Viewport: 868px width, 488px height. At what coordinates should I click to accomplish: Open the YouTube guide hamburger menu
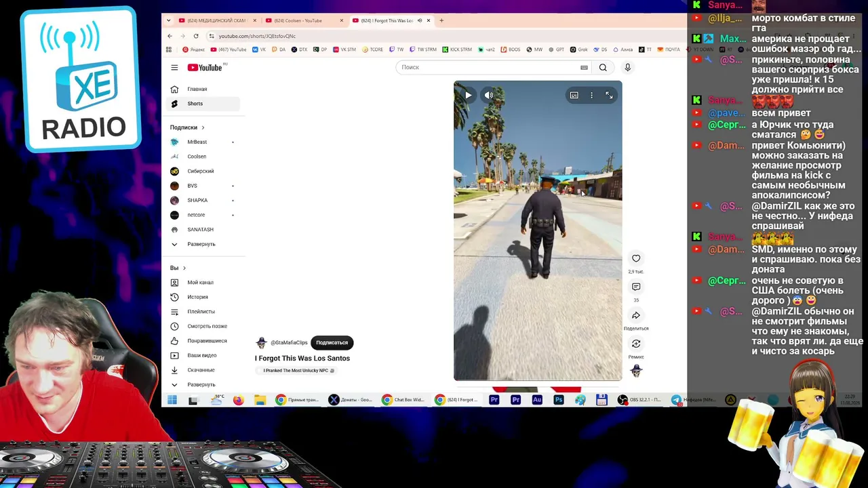tap(174, 68)
